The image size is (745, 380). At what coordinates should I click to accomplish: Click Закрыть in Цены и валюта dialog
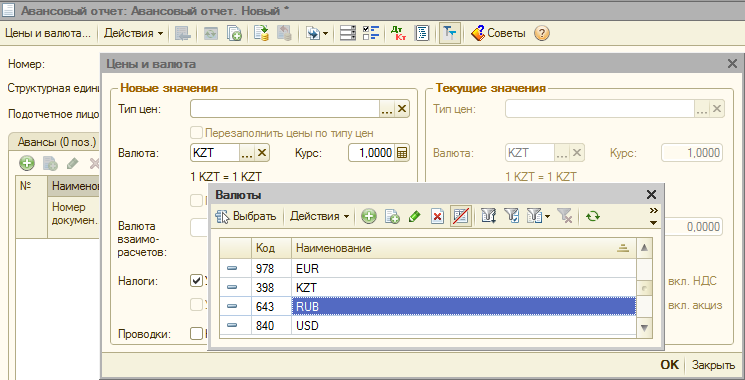(713, 365)
